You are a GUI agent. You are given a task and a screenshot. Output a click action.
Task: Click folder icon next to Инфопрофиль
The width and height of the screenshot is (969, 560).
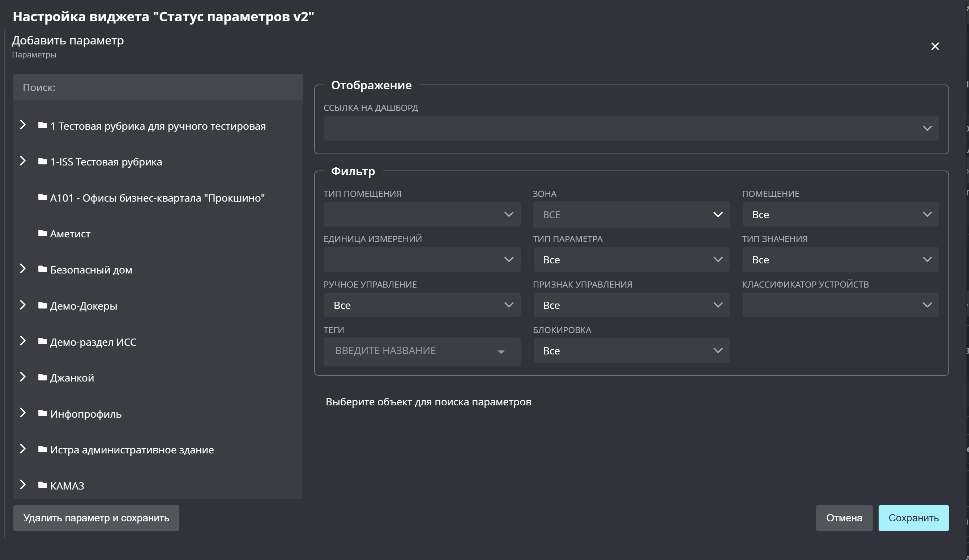click(43, 413)
